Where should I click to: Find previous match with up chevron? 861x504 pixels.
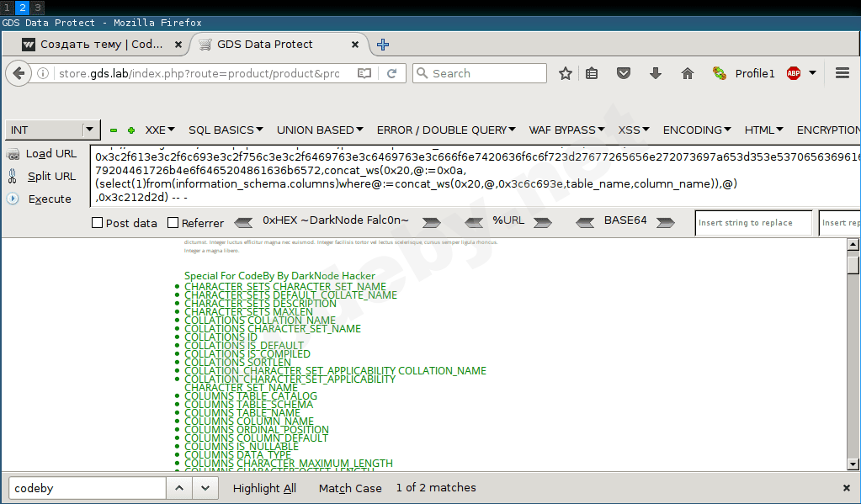(179, 488)
